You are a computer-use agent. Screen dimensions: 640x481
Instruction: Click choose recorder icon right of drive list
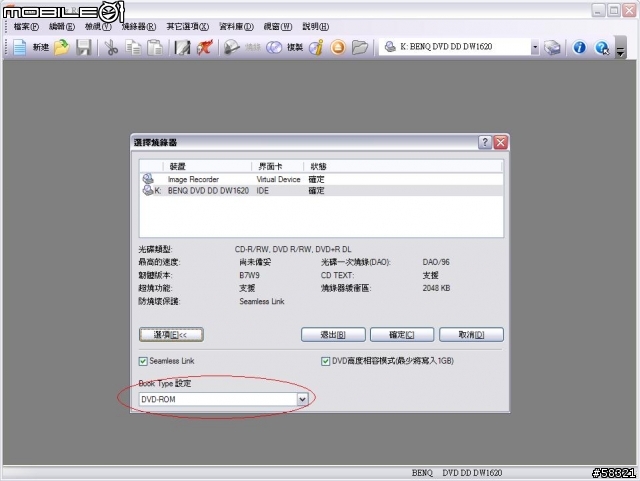point(552,47)
